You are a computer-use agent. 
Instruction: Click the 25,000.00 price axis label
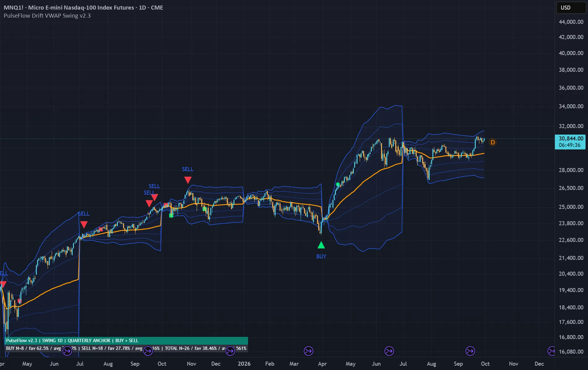(x=571, y=207)
